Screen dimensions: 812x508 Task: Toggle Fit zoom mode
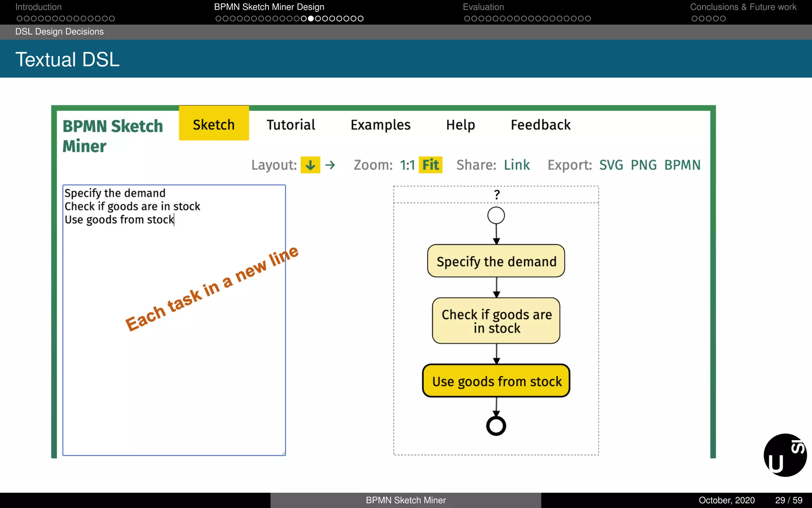click(x=431, y=165)
